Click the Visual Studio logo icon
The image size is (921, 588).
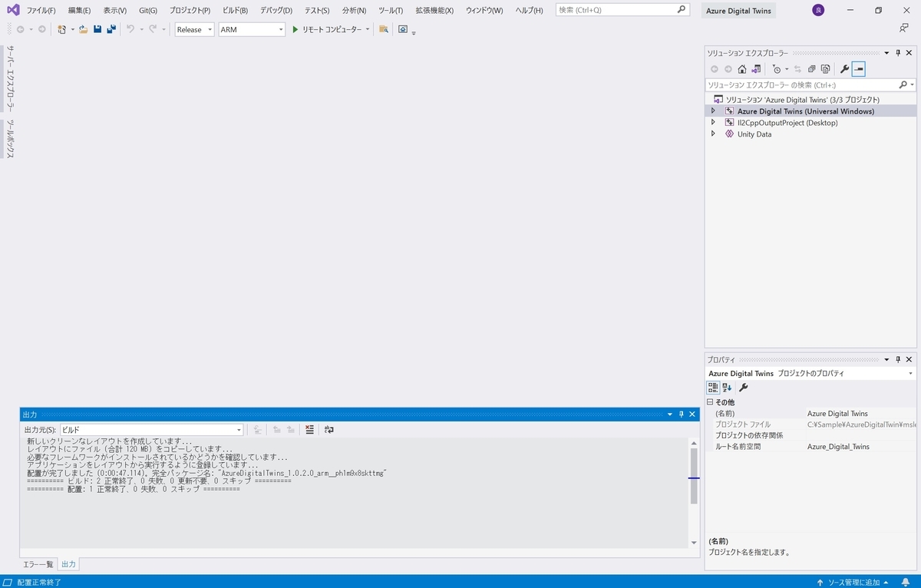13,10
